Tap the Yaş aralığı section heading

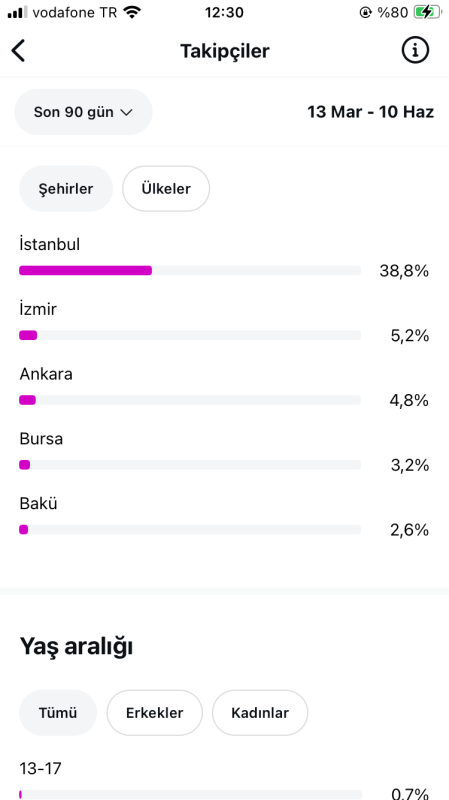[x=77, y=648]
